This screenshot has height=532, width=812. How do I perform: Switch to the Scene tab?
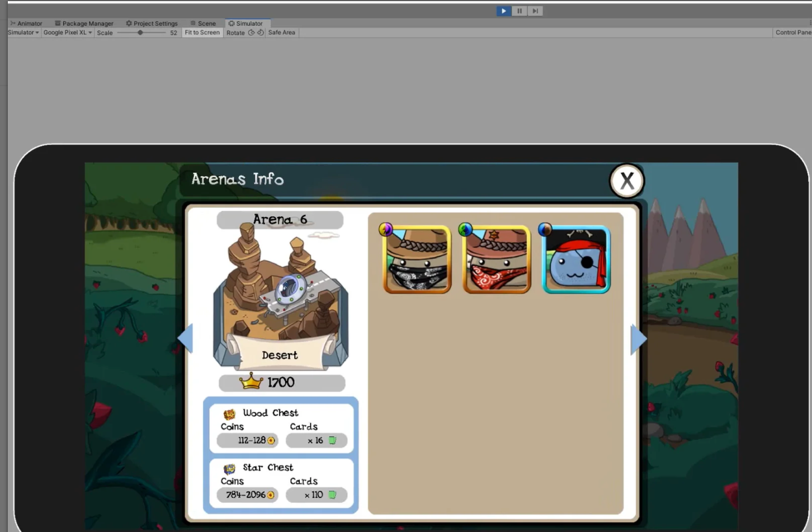(203, 23)
